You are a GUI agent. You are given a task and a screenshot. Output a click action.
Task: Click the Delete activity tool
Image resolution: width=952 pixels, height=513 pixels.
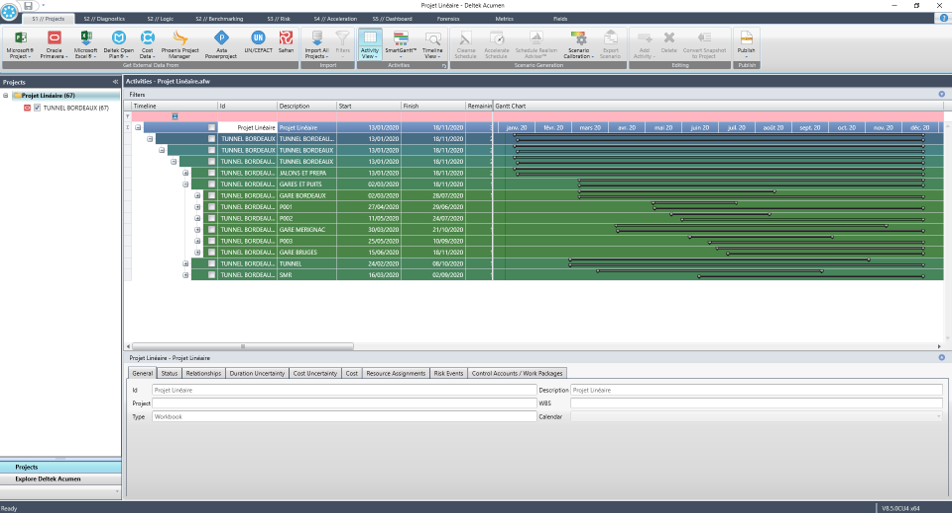[x=669, y=42]
